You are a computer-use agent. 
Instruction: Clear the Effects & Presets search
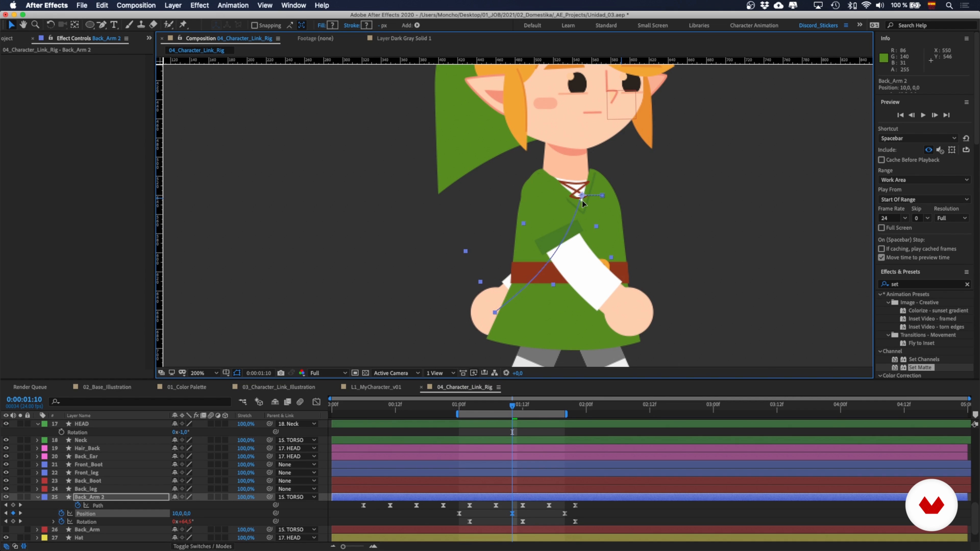click(x=967, y=284)
